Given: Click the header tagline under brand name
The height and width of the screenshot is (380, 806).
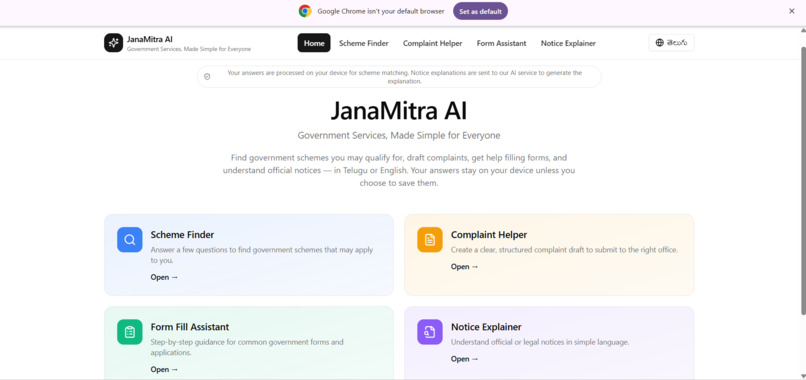Looking at the screenshot, I should pos(189,49).
